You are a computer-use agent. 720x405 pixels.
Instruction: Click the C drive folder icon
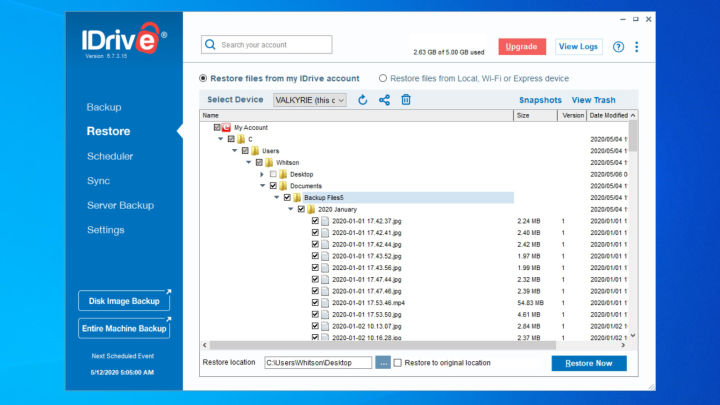241,139
